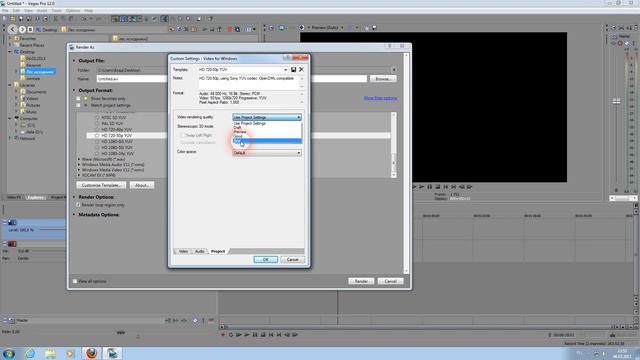Select the NTSC SD YUV template

tap(113, 117)
